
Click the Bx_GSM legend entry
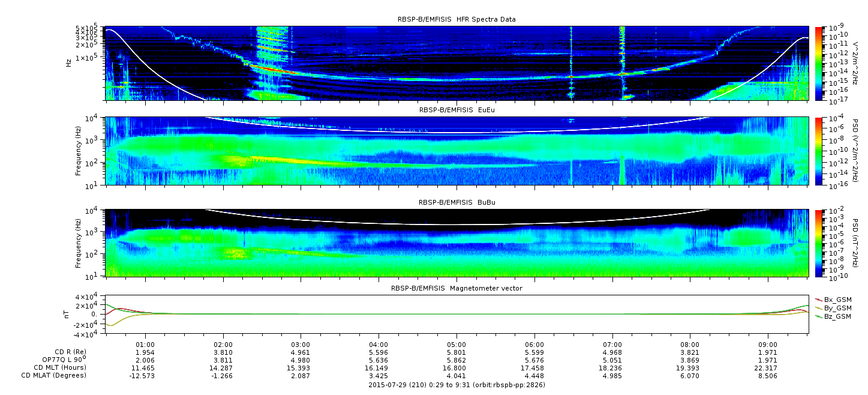[837, 300]
